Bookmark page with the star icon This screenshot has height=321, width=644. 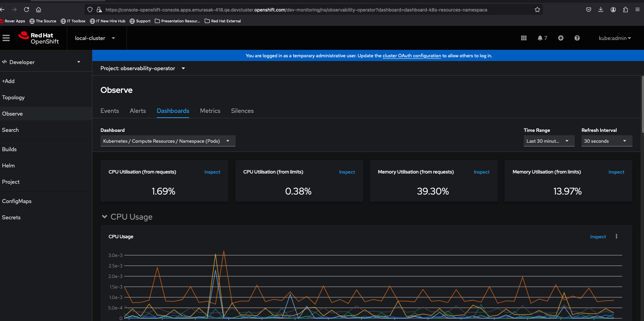tap(537, 10)
